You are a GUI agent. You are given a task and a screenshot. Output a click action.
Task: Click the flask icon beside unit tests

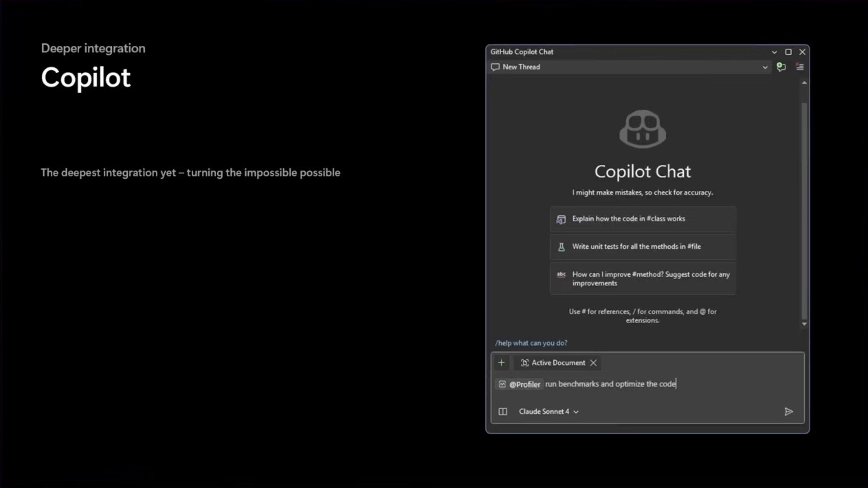coord(561,247)
